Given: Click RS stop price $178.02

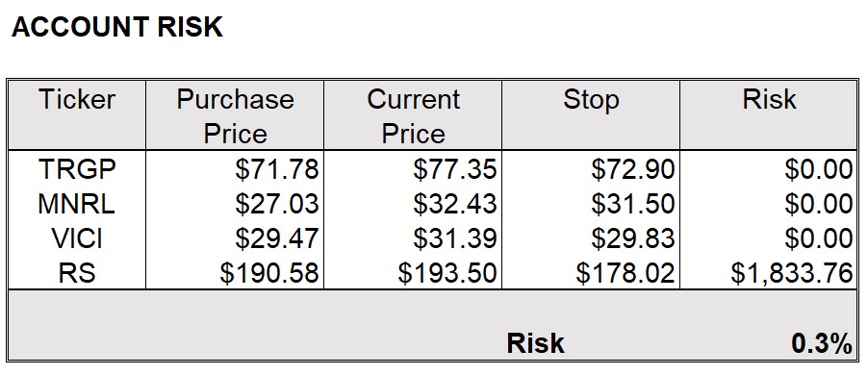Looking at the screenshot, I should coord(625,273).
